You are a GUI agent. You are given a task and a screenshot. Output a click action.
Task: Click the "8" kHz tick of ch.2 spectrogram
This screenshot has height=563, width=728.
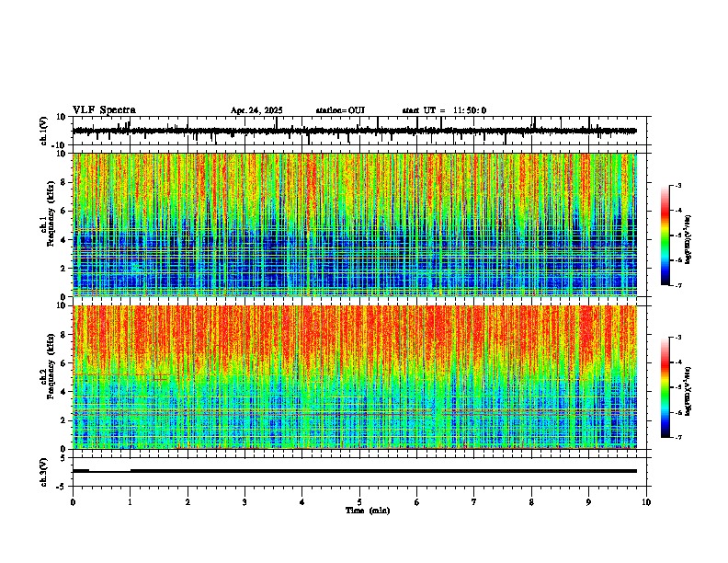click(63, 334)
